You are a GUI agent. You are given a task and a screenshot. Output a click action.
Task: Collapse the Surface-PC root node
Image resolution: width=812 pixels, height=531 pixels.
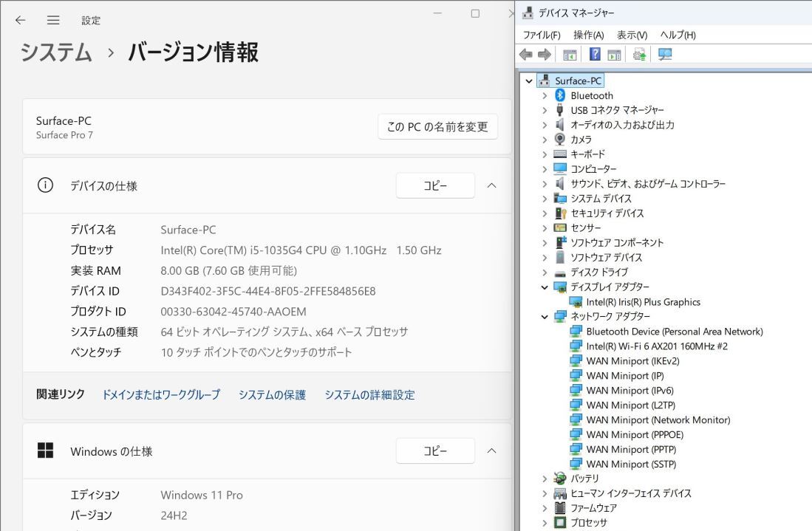click(x=529, y=80)
